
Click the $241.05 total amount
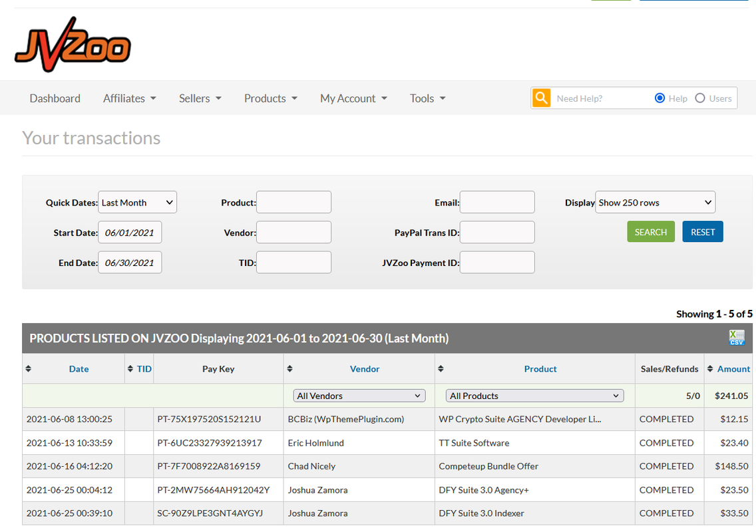point(731,396)
